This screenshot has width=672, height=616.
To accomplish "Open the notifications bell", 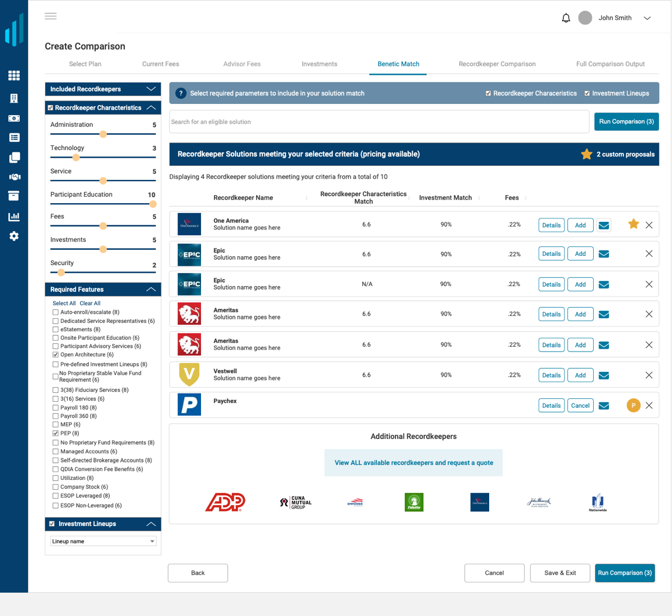I will coord(566,18).
